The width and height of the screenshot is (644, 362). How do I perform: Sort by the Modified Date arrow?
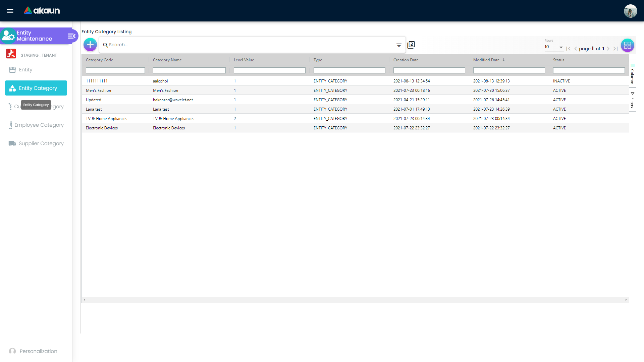pyautogui.click(x=503, y=60)
